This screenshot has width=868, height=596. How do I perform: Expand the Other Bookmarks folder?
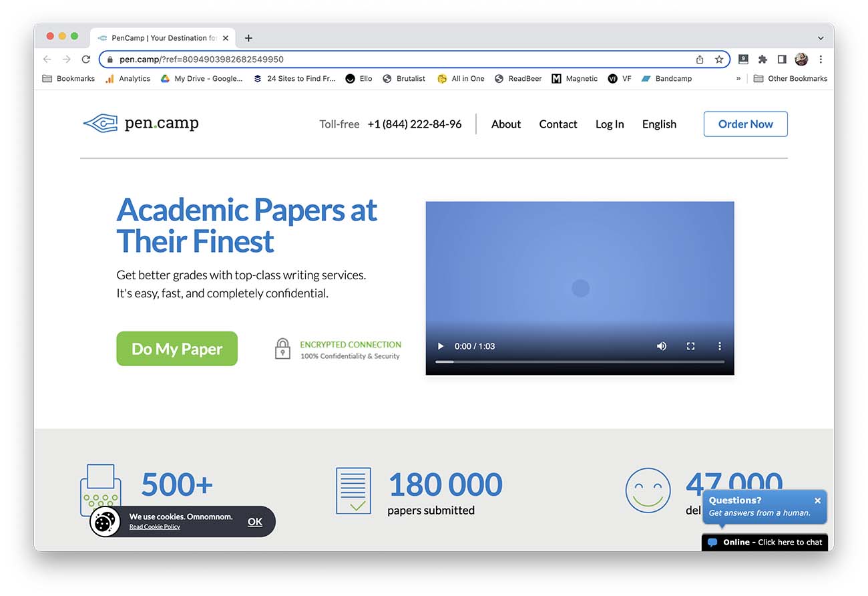pyautogui.click(x=791, y=78)
